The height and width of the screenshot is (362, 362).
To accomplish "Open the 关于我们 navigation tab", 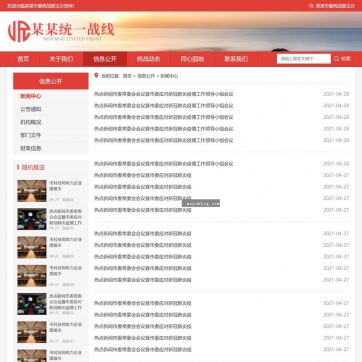I will click(x=61, y=59).
